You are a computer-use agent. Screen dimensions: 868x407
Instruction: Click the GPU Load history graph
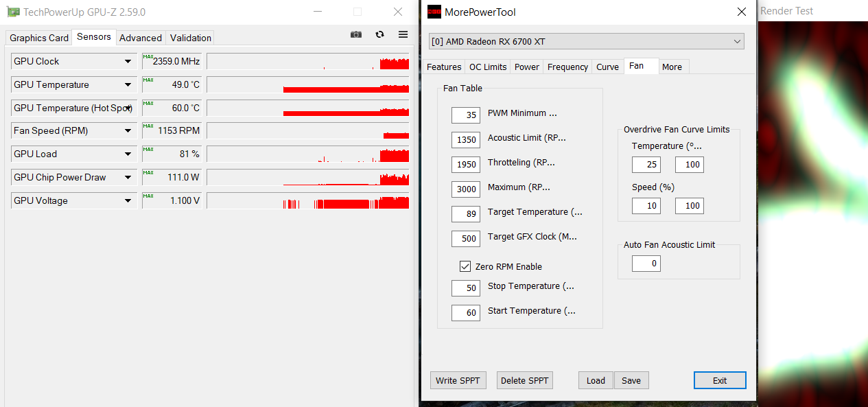coord(308,154)
